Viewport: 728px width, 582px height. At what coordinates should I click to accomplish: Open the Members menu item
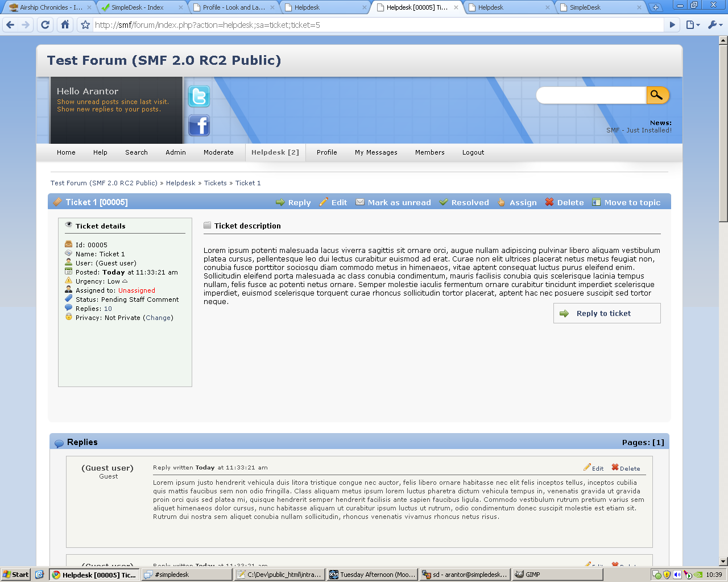point(430,152)
